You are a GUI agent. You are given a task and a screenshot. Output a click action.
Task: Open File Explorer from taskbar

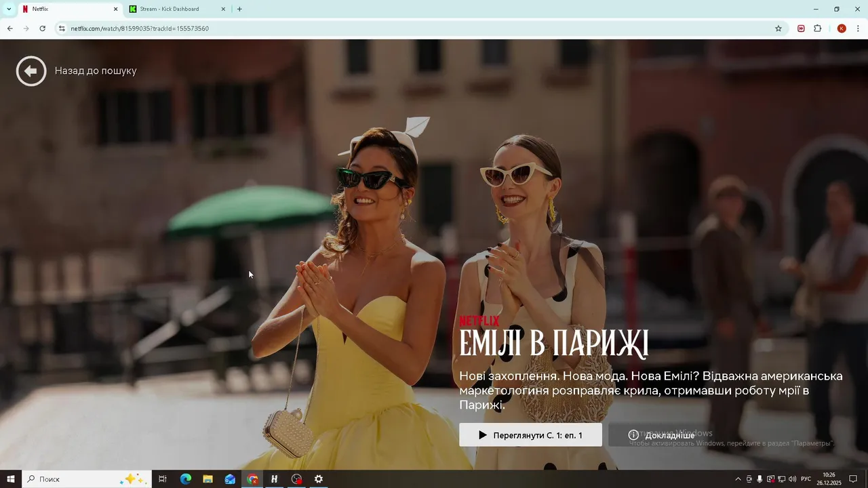[x=208, y=479]
